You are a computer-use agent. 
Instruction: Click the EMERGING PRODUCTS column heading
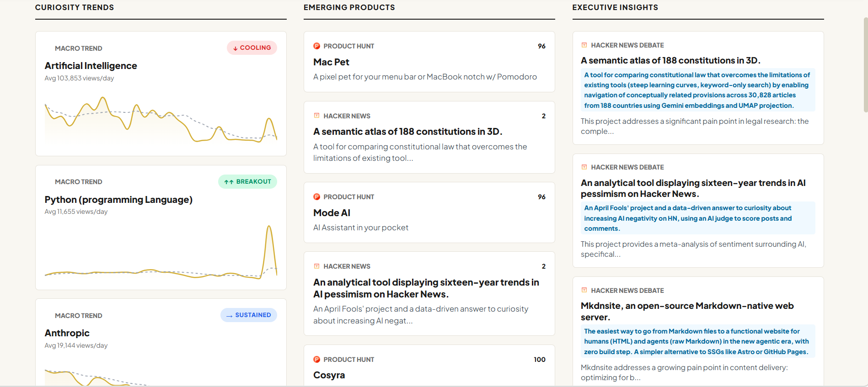click(349, 7)
